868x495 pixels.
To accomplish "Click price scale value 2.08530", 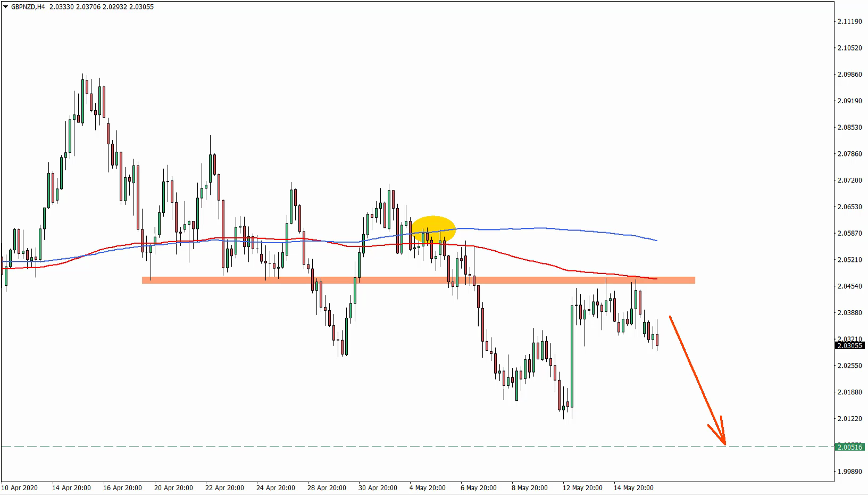I will [849, 127].
